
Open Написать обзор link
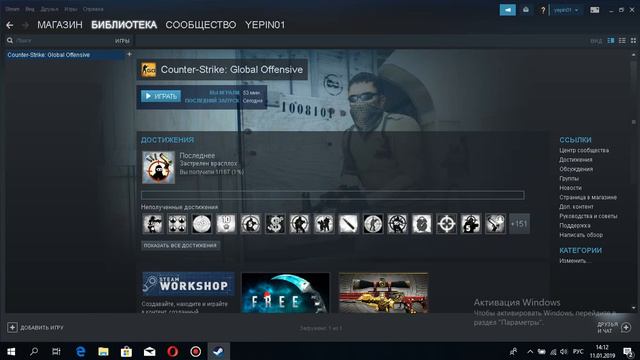581,235
